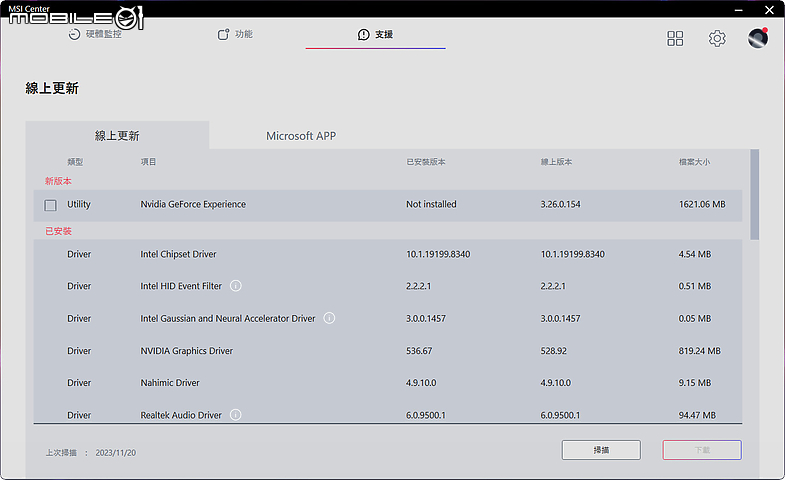This screenshot has height=480, width=785.
Task: Open settings via the gear icon
Action: pyautogui.click(x=717, y=39)
